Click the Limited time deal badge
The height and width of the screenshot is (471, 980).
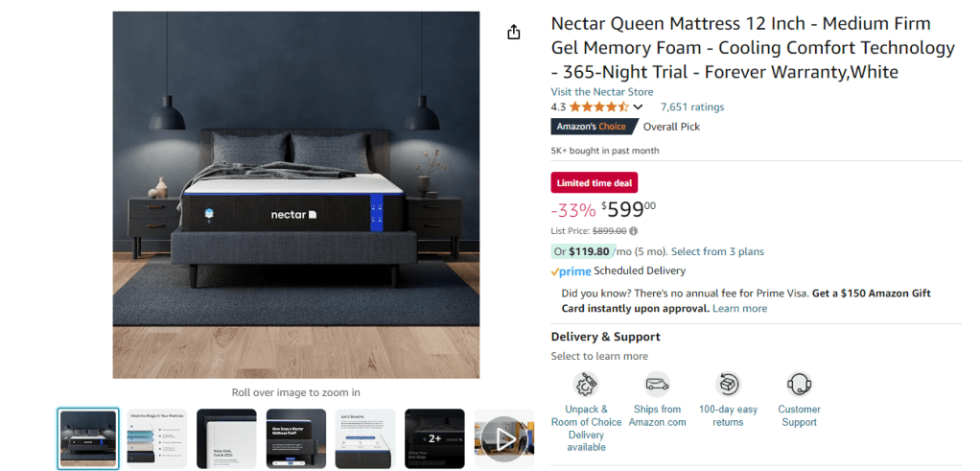click(595, 182)
